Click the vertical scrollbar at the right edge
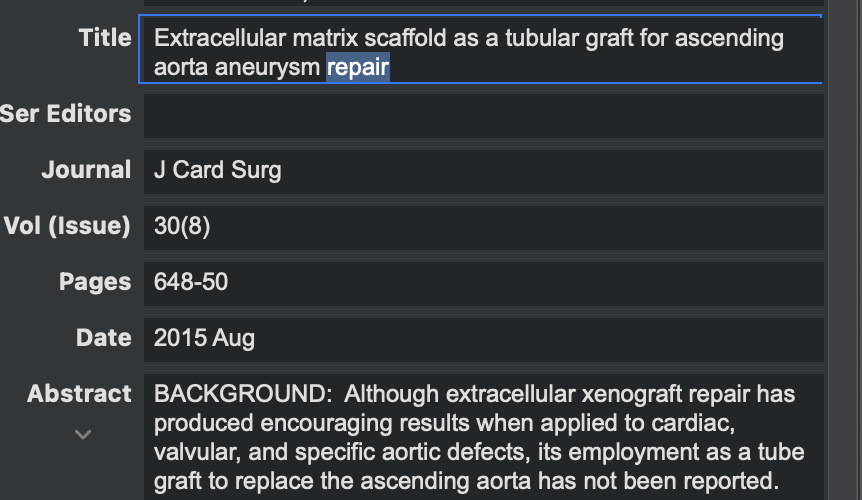Viewport: 862px width, 500px height. [845, 250]
